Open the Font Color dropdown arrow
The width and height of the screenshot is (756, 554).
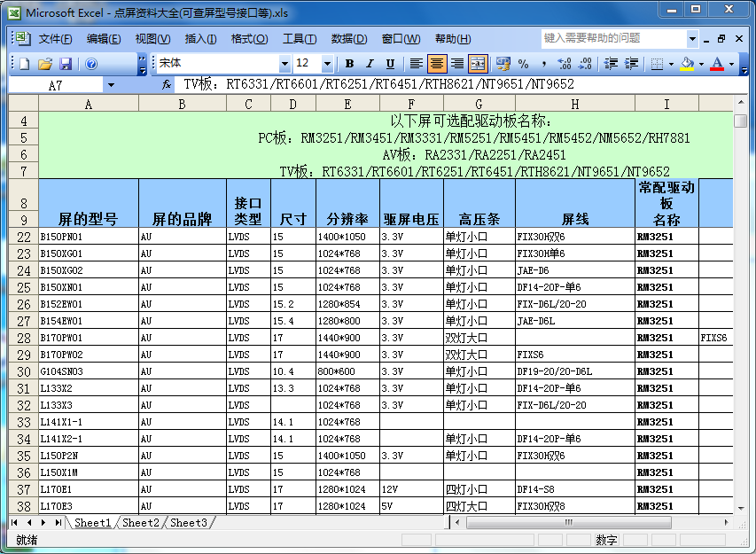point(731,64)
